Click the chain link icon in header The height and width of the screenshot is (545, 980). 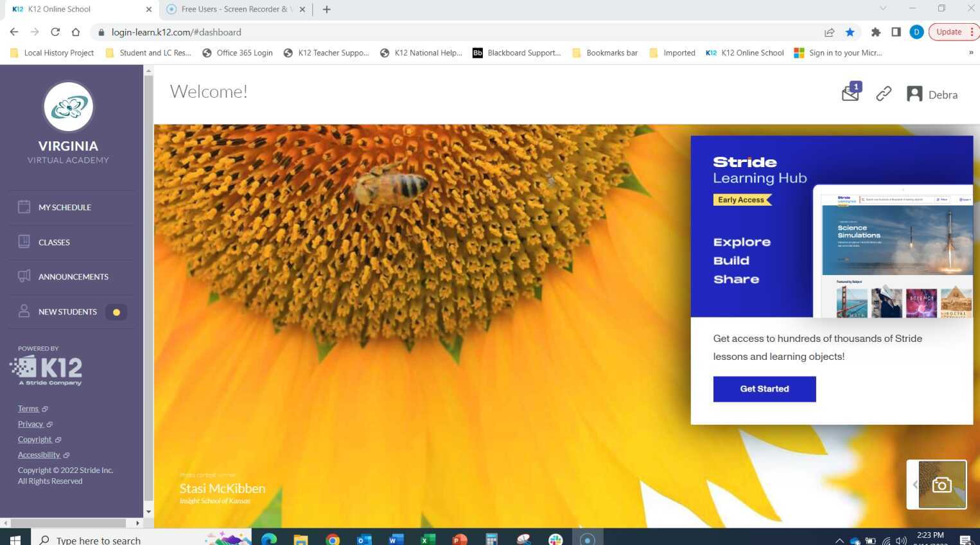tap(884, 94)
